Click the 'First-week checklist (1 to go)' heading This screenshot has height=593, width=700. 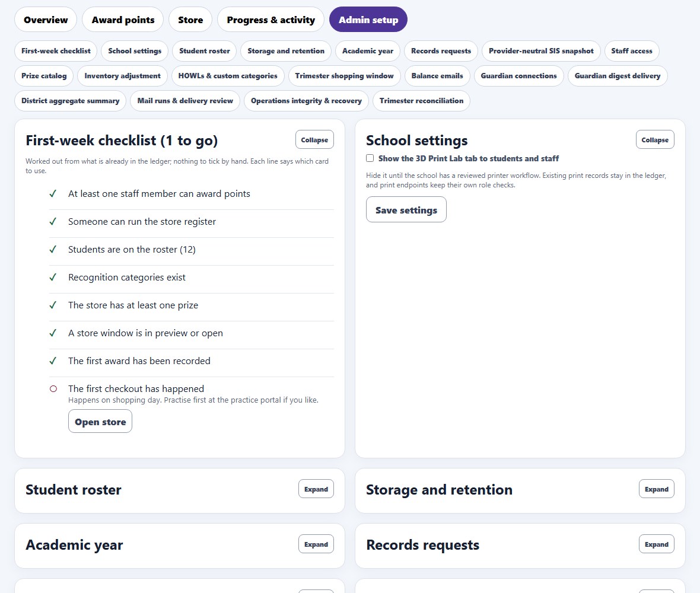(x=122, y=141)
